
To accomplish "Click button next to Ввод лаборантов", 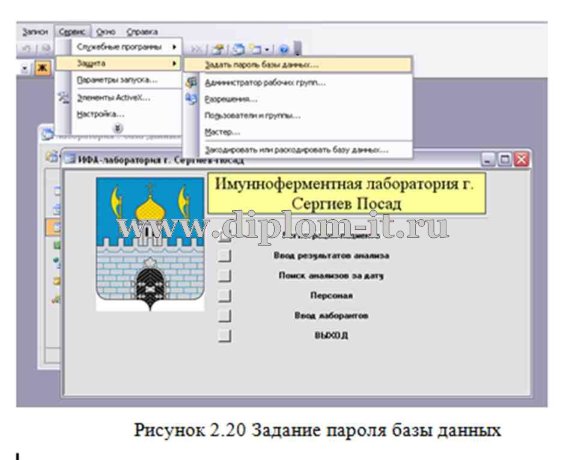I will [225, 315].
